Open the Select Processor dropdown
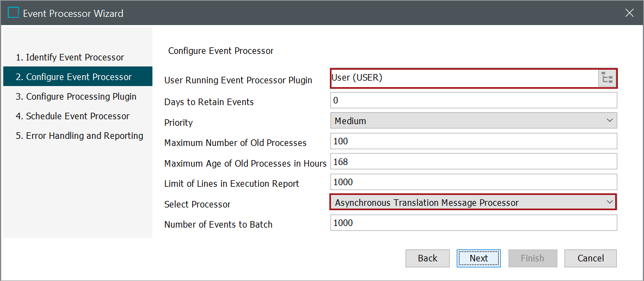The height and width of the screenshot is (281, 644). (x=474, y=202)
